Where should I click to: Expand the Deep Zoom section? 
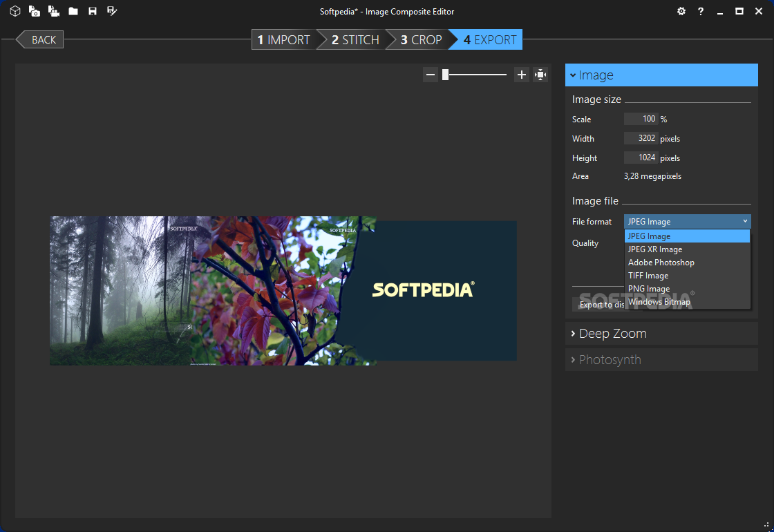tap(661, 334)
